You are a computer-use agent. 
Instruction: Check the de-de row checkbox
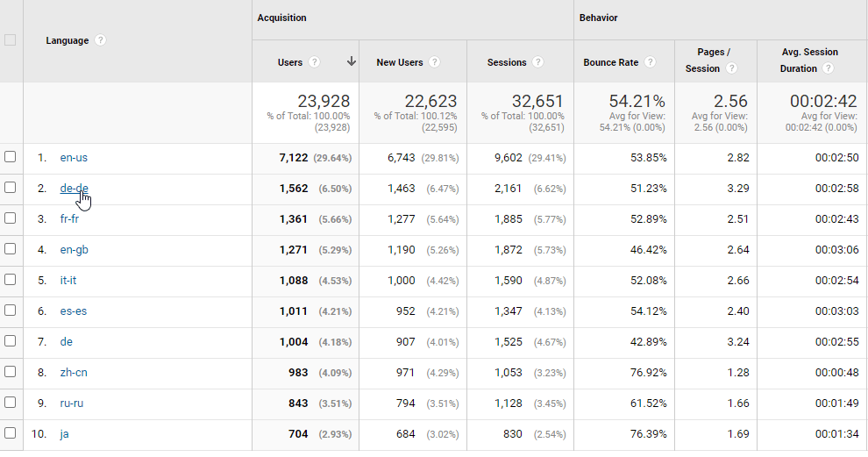click(10, 187)
